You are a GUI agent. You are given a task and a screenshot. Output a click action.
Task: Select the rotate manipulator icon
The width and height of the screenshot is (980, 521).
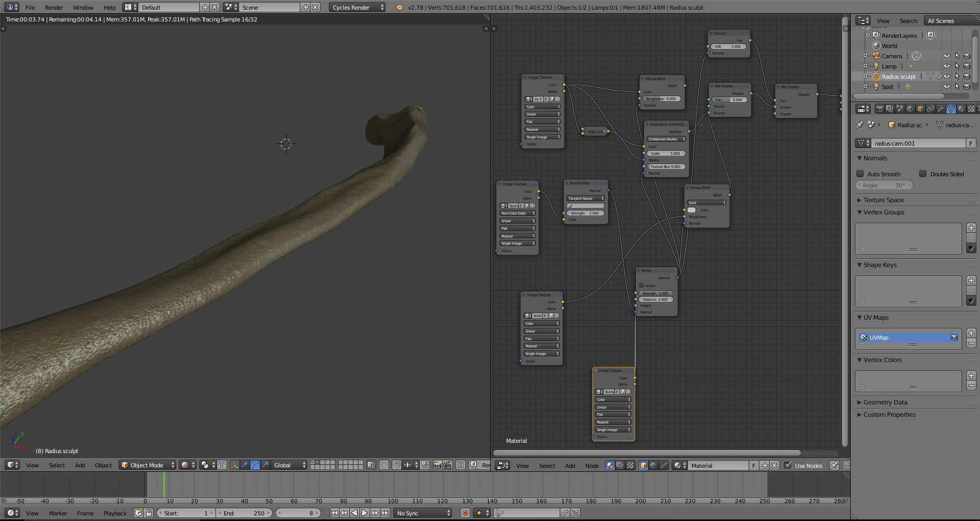(255, 465)
